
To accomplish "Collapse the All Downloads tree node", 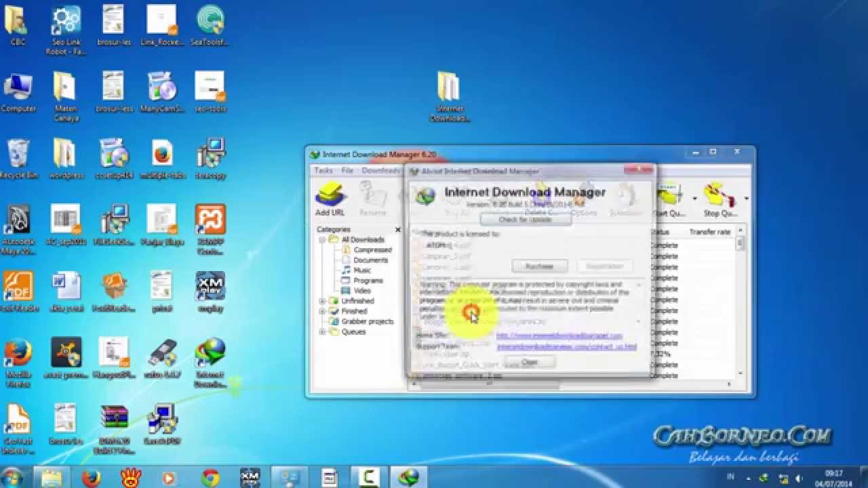I will [322, 240].
